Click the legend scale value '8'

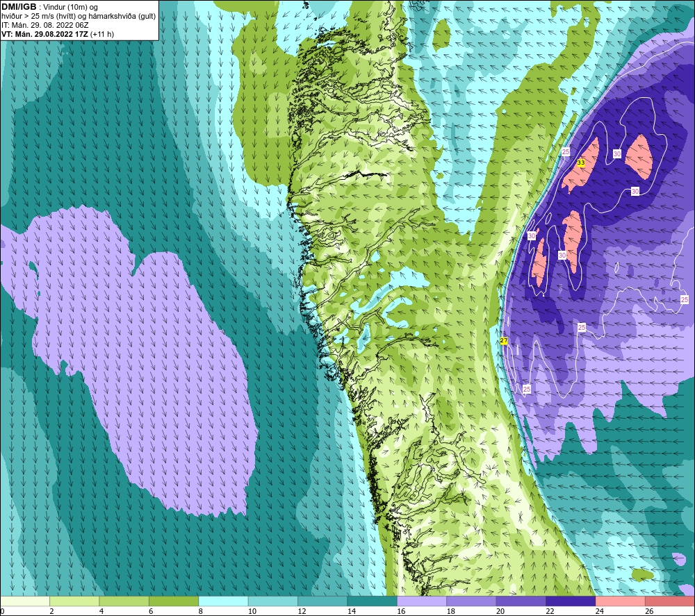(x=201, y=611)
